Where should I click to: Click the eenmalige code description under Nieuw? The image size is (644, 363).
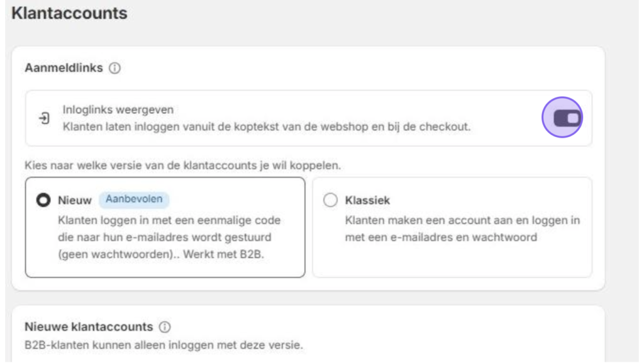click(x=169, y=237)
